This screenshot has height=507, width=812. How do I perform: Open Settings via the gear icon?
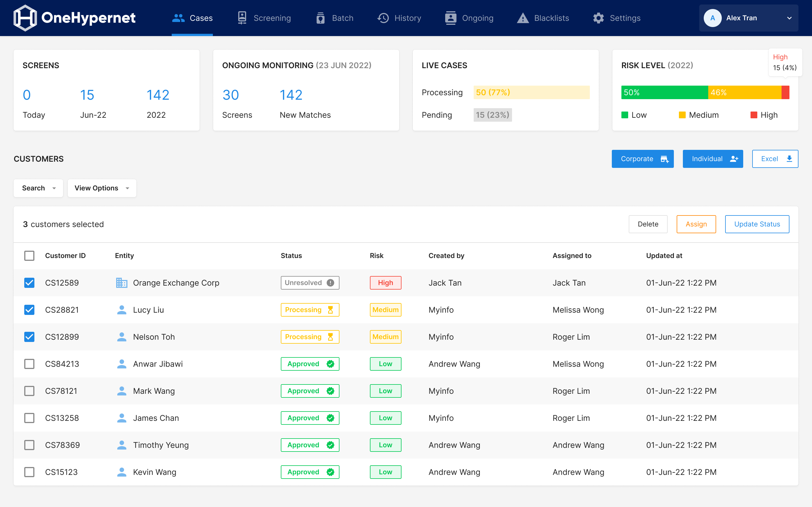(598, 18)
